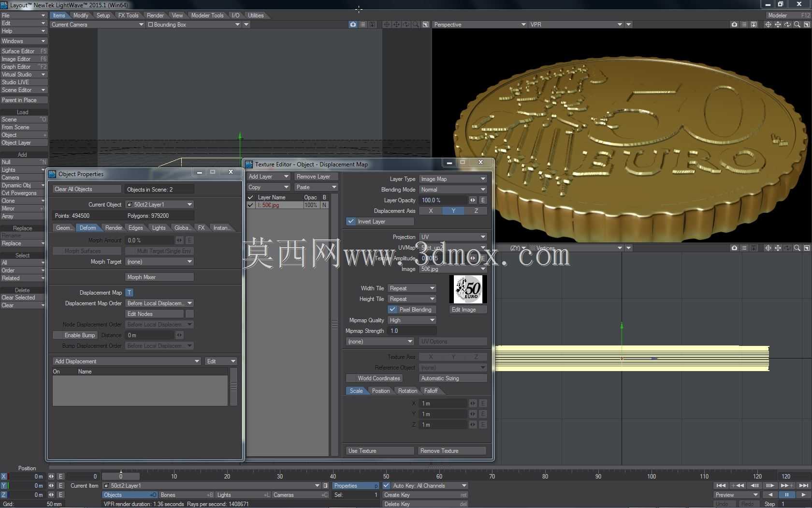Open Mipmap Quality dropdown
The height and width of the screenshot is (508, 812).
coord(412,320)
